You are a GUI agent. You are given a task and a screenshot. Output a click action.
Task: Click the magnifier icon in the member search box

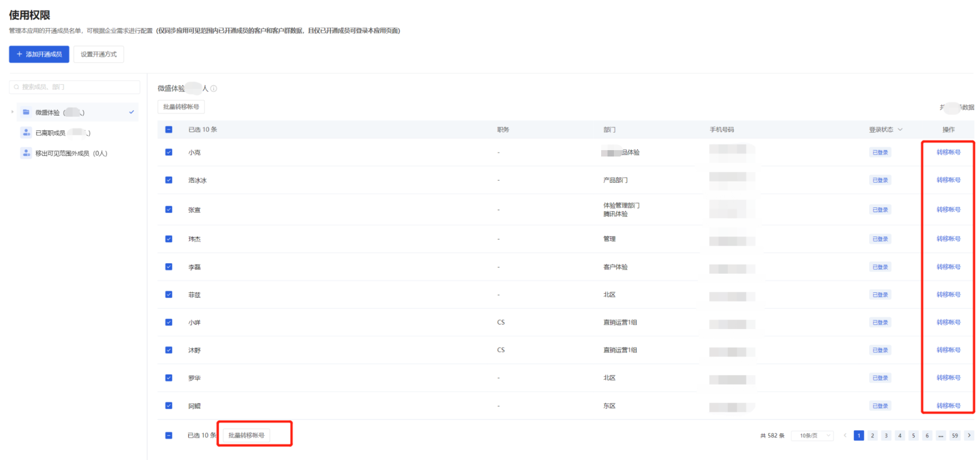(x=16, y=87)
